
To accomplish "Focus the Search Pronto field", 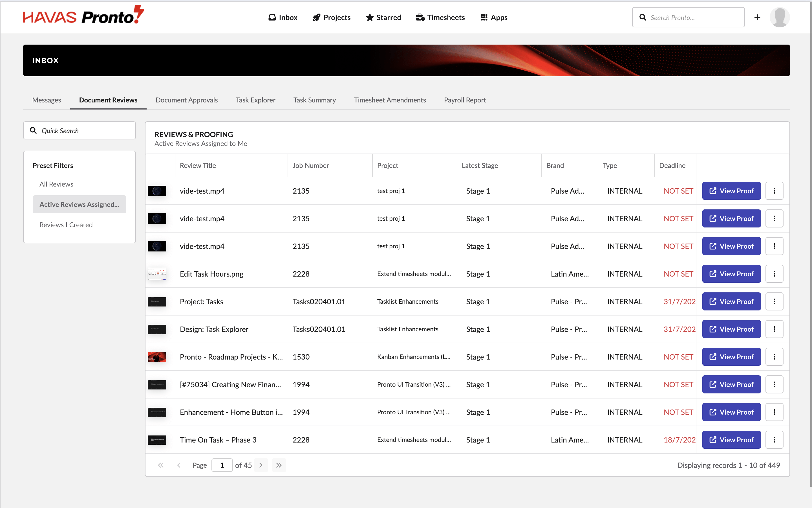I will (x=688, y=17).
